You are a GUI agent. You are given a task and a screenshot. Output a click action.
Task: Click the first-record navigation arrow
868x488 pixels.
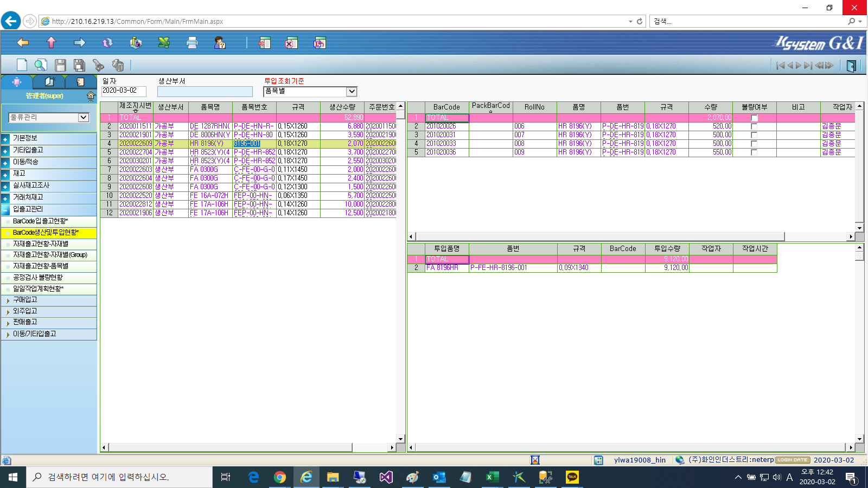pyautogui.click(x=780, y=66)
